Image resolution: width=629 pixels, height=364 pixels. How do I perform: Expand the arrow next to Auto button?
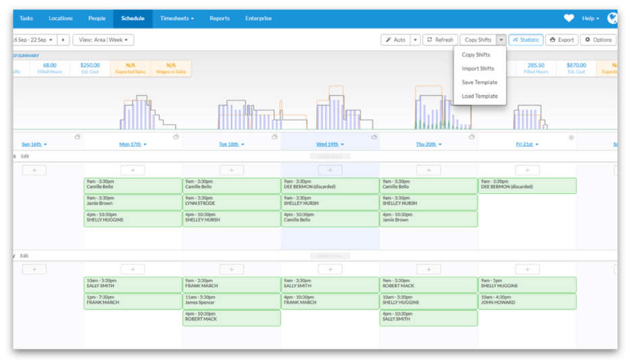(x=415, y=40)
